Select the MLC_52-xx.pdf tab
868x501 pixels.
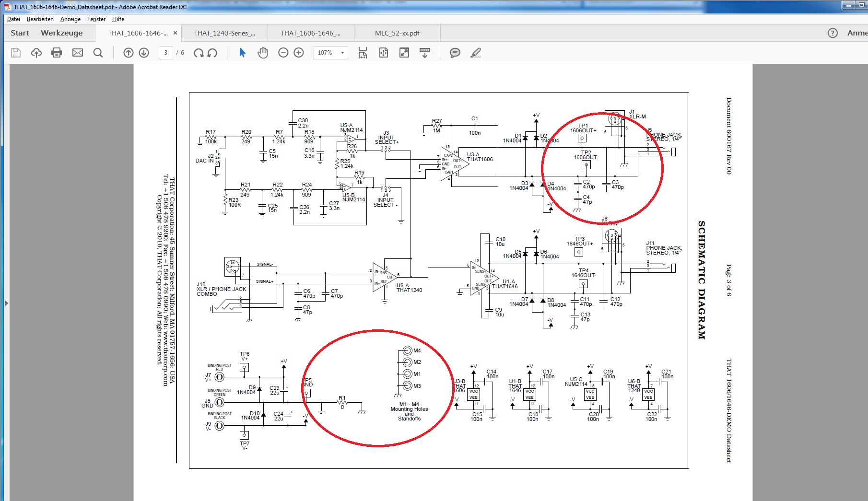[x=397, y=33]
